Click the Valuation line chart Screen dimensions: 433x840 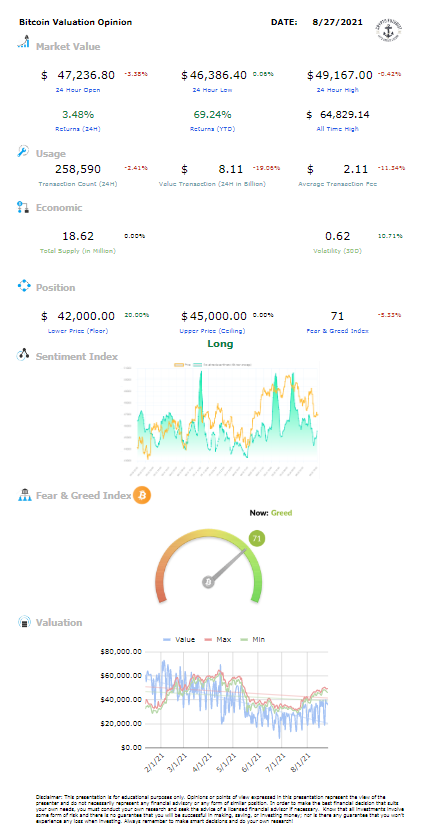[236, 699]
